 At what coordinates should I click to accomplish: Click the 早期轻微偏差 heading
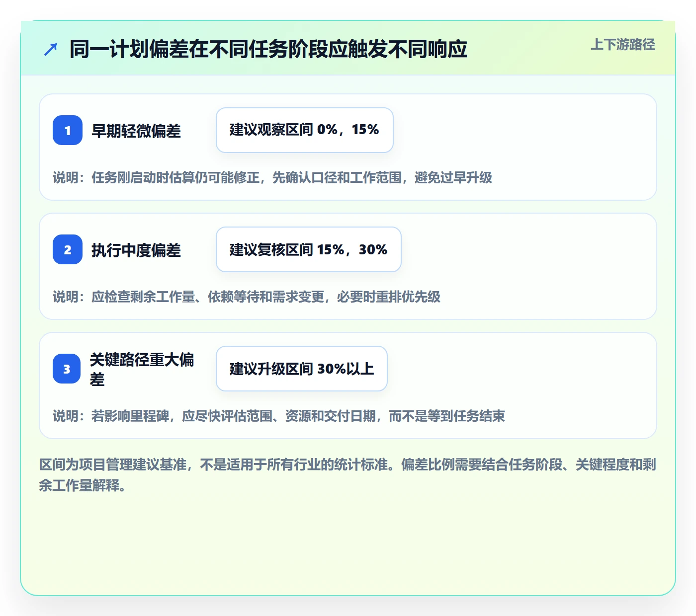click(136, 131)
